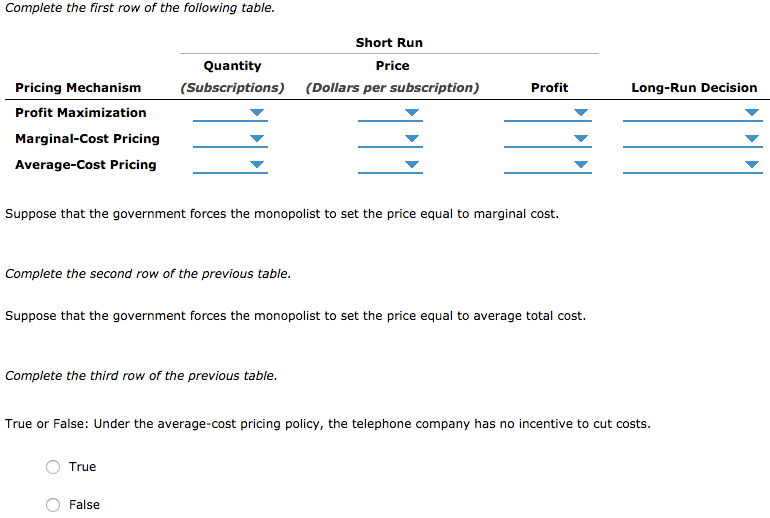Click the Long-Run Decision column header
Image resolution: width=770 pixels, height=518 pixels.
(x=694, y=88)
